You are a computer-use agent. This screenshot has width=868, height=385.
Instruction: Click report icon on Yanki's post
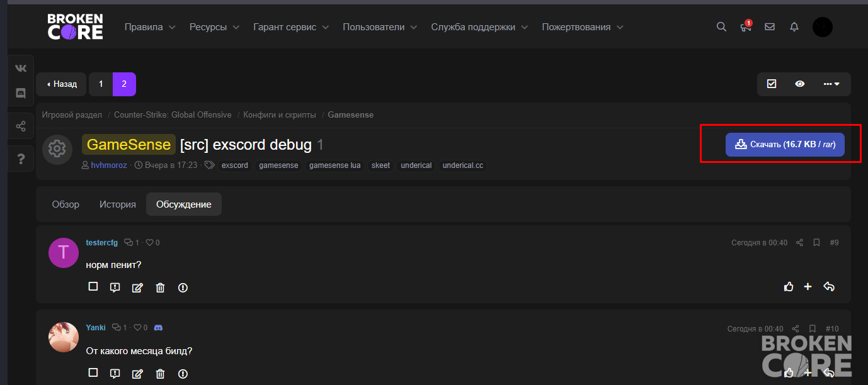pos(115,374)
